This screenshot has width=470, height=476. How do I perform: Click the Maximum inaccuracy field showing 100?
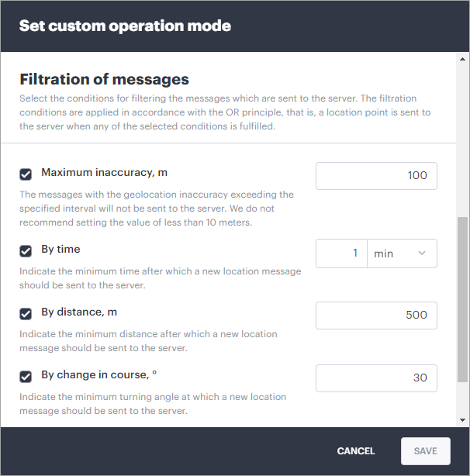click(x=376, y=176)
